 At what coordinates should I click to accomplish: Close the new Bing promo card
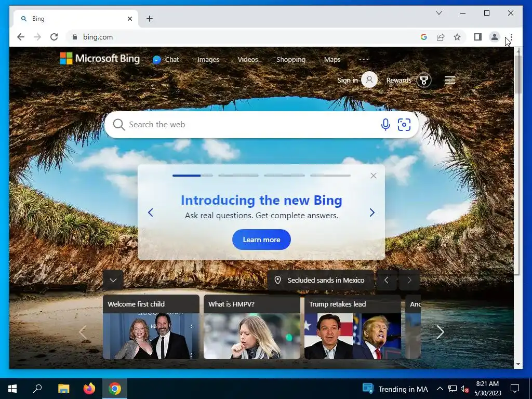(x=374, y=176)
